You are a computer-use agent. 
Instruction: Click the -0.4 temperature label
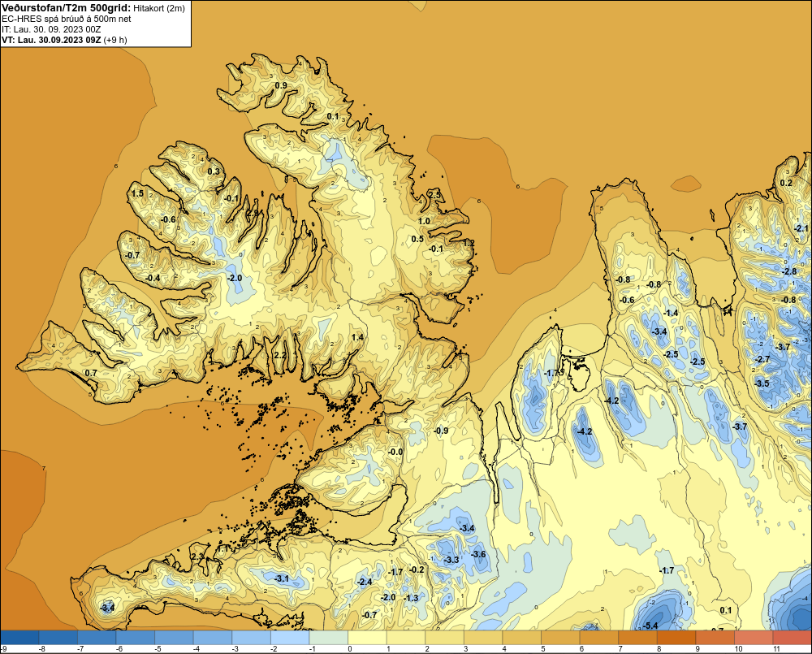[153, 279]
